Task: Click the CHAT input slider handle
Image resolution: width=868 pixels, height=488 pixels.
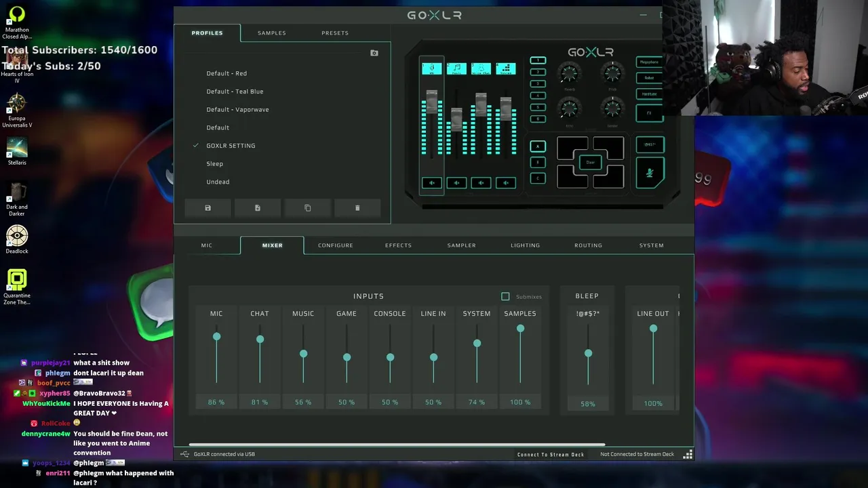Action: click(260, 340)
